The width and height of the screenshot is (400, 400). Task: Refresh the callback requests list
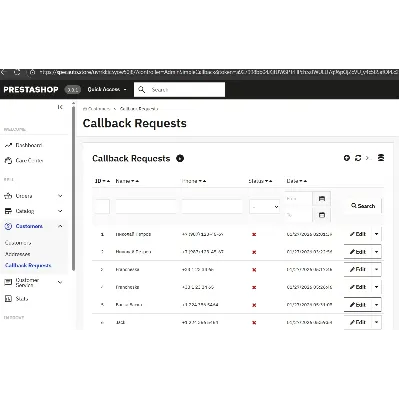point(358,158)
